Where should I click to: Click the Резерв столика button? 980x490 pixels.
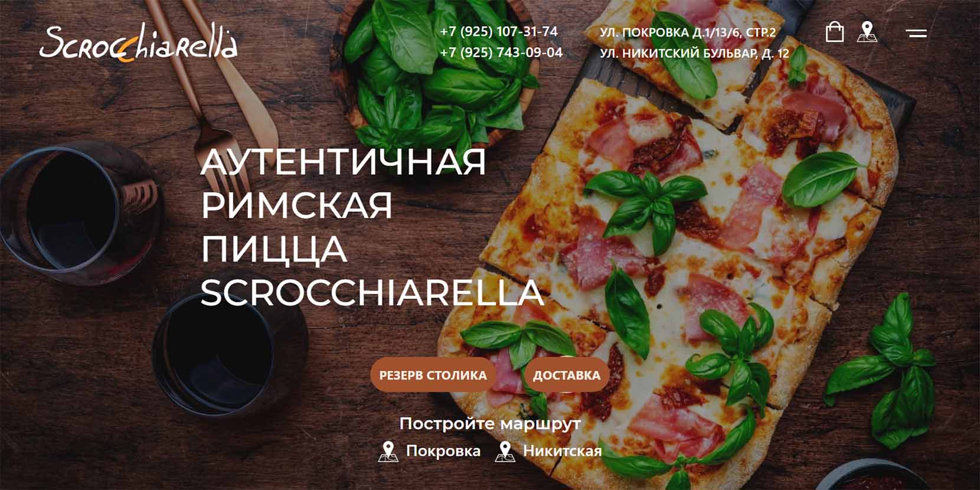(x=433, y=375)
